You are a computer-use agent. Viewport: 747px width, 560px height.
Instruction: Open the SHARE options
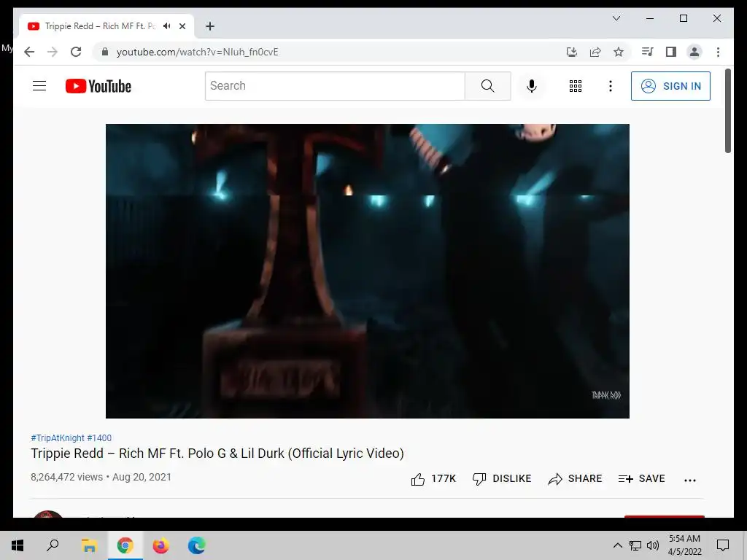pyautogui.click(x=575, y=478)
